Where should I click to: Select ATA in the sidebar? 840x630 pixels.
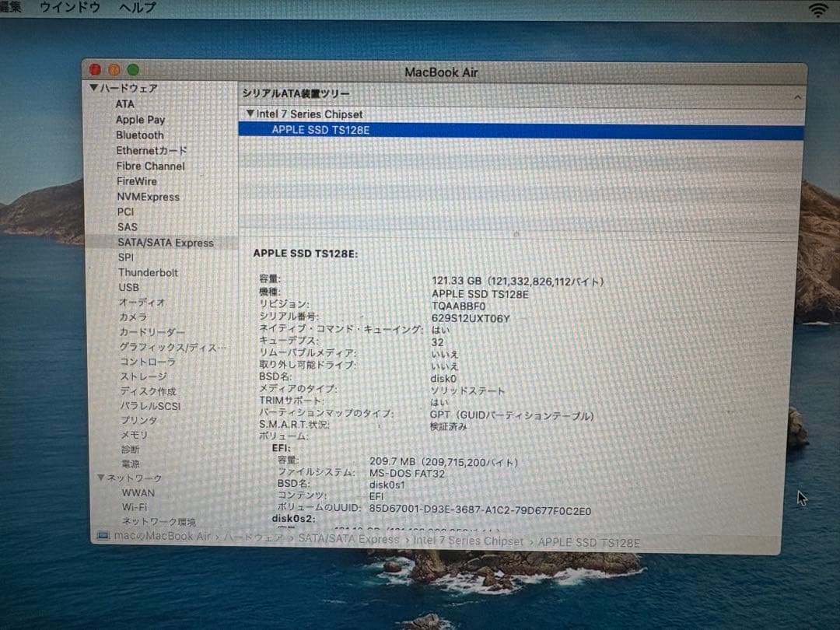tap(124, 104)
